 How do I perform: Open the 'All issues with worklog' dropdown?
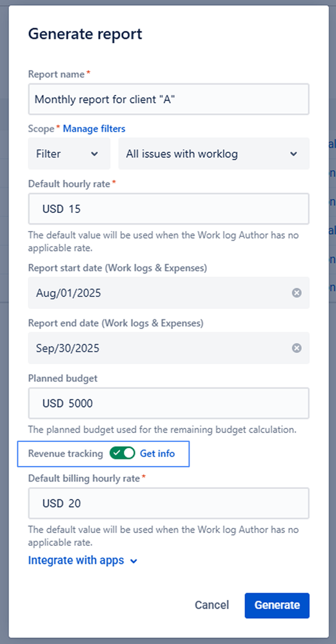click(x=213, y=154)
